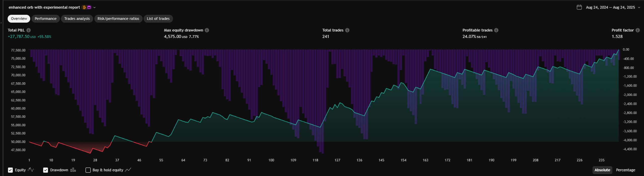Click the '24.07%' profitable trades value
The height and width of the screenshot is (176, 644).
469,37
